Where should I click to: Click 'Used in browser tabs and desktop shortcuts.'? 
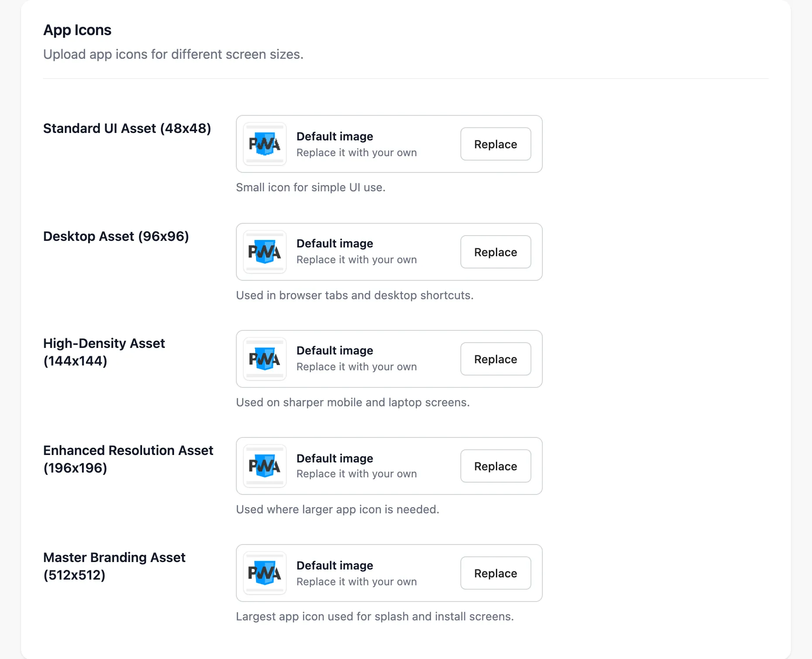355,295
